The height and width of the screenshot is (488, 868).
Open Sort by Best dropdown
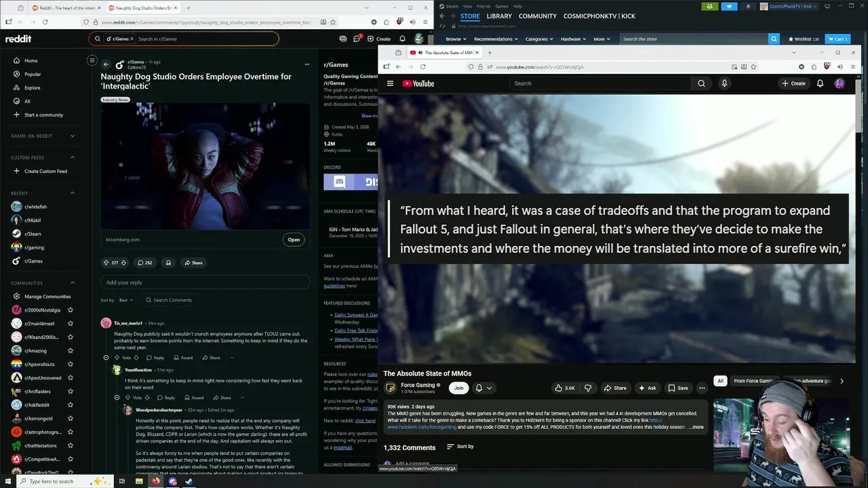127,300
